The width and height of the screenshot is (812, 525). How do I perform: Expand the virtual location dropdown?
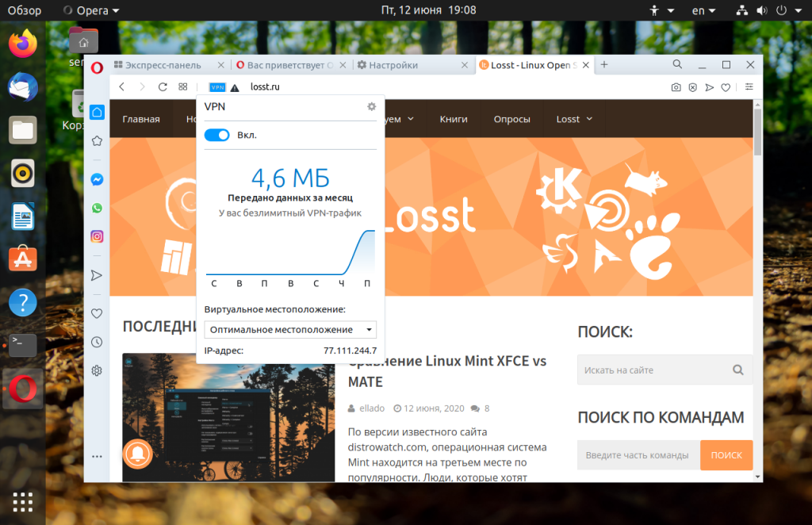(x=290, y=330)
